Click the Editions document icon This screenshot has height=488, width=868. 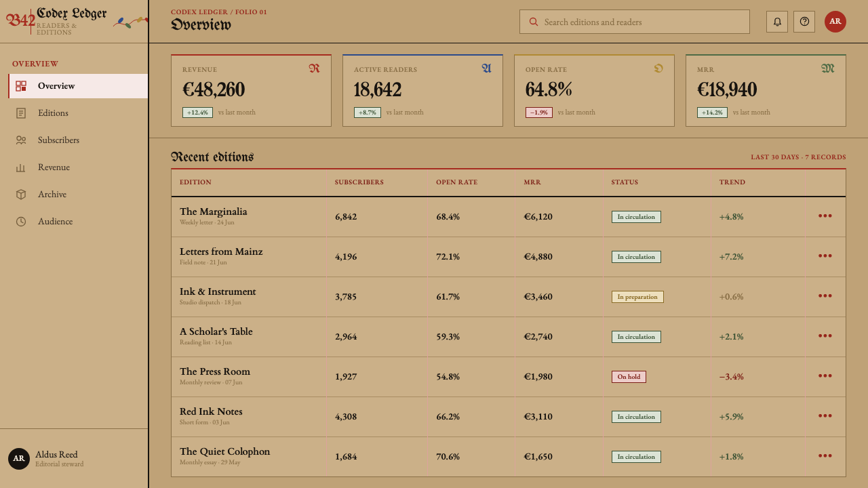(21, 113)
